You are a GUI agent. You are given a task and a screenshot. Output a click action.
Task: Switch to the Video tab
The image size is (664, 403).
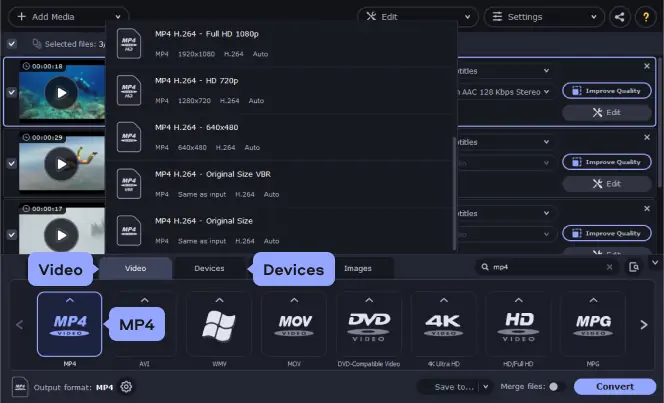[136, 268]
